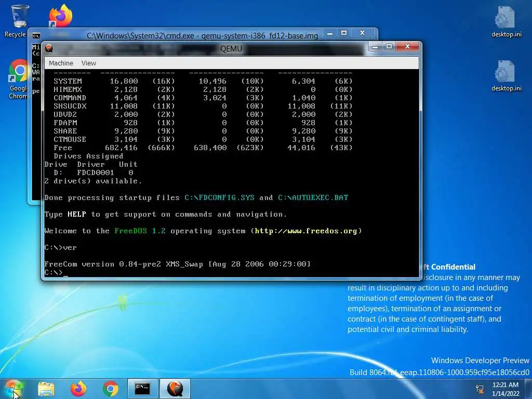Click the http://www.freedos.org URL text

tap(306, 231)
